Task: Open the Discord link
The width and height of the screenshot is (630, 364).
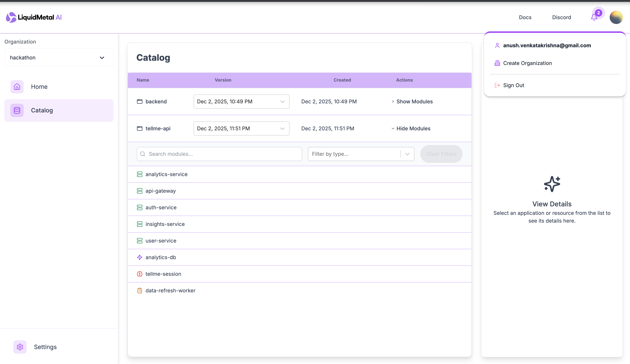Action: click(561, 17)
